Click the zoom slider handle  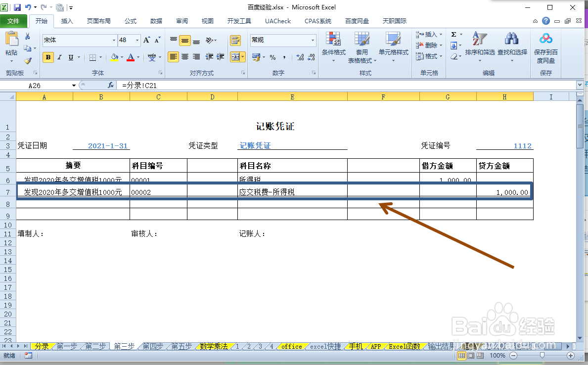(542, 355)
